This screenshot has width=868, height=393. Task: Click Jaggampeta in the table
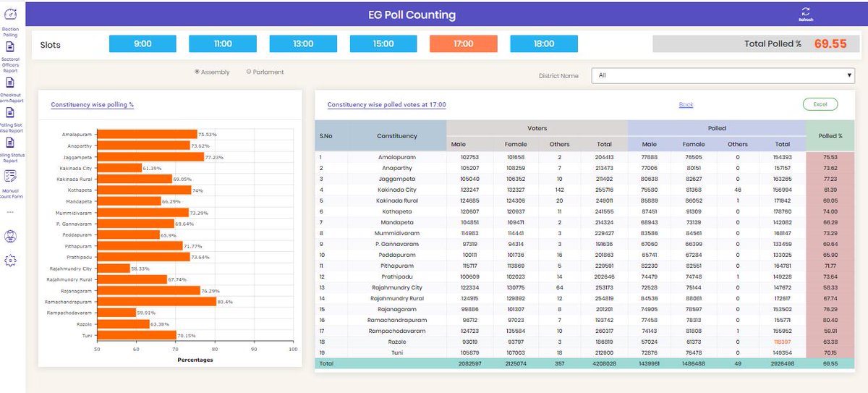397,179
